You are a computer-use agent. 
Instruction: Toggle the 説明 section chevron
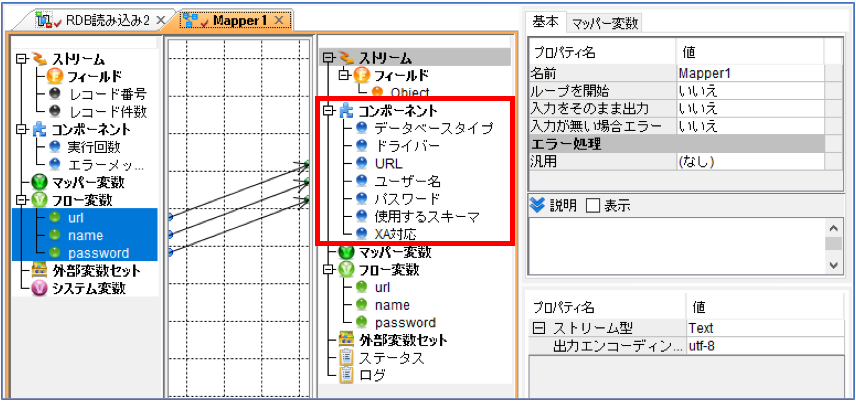(x=538, y=205)
